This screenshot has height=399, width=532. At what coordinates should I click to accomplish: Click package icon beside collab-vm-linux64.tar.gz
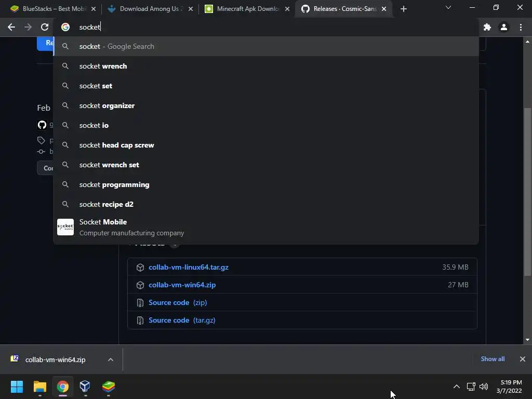coord(140,268)
